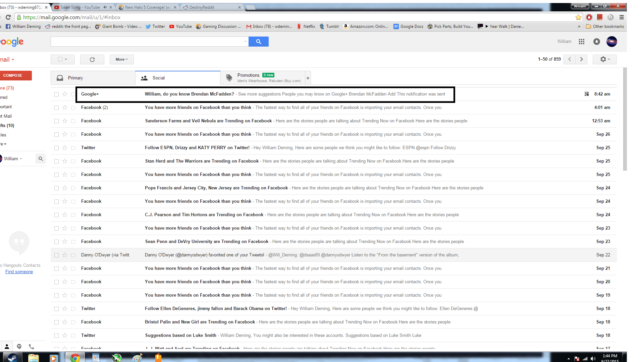The width and height of the screenshot is (644, 362).
Task: Go to next page of emails arrow
Action: pos(582,59)
